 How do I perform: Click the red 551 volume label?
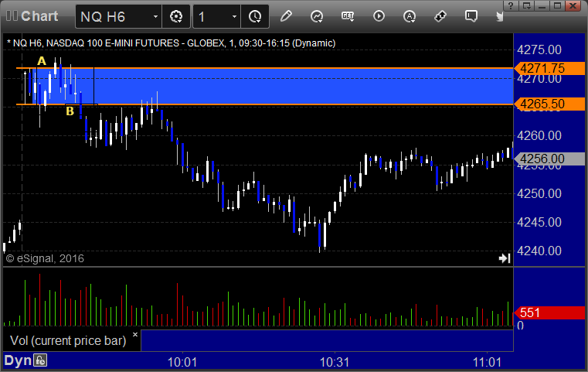(549, 312)
